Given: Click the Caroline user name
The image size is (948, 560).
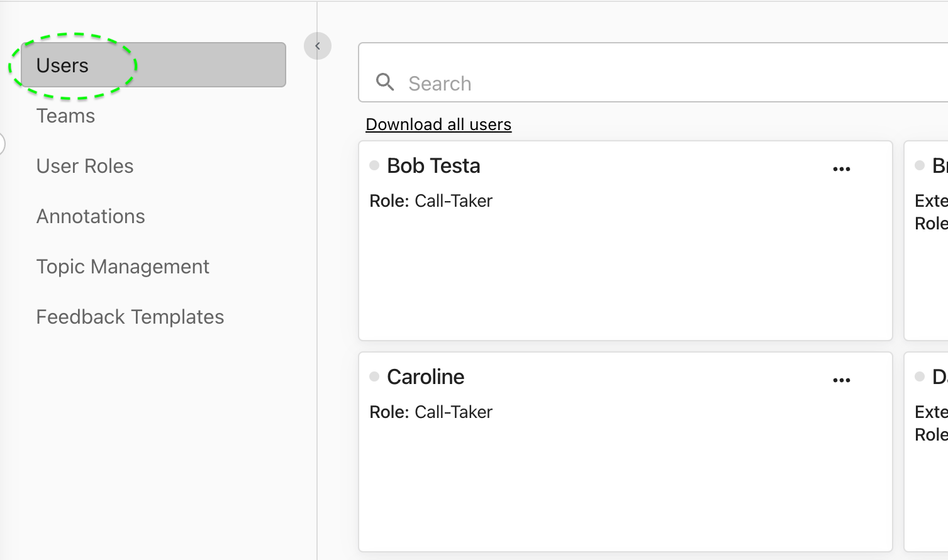Looking at the screenshot, I should click(x=425, y=377).
